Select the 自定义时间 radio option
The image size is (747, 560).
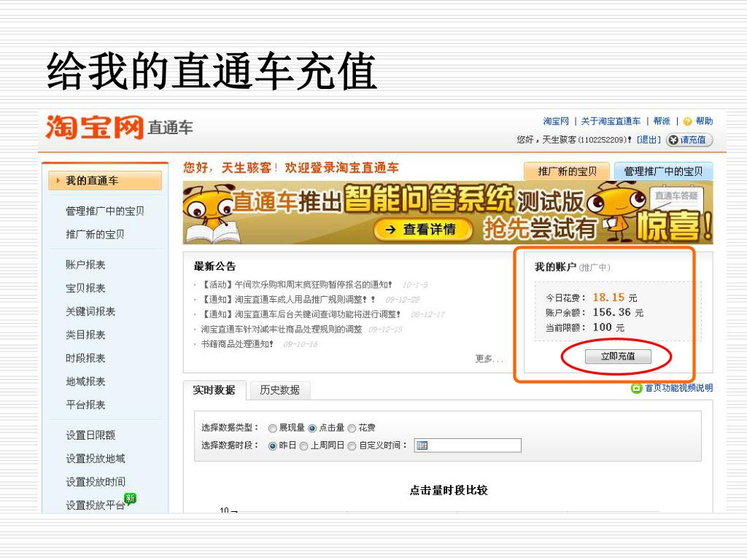352,446
